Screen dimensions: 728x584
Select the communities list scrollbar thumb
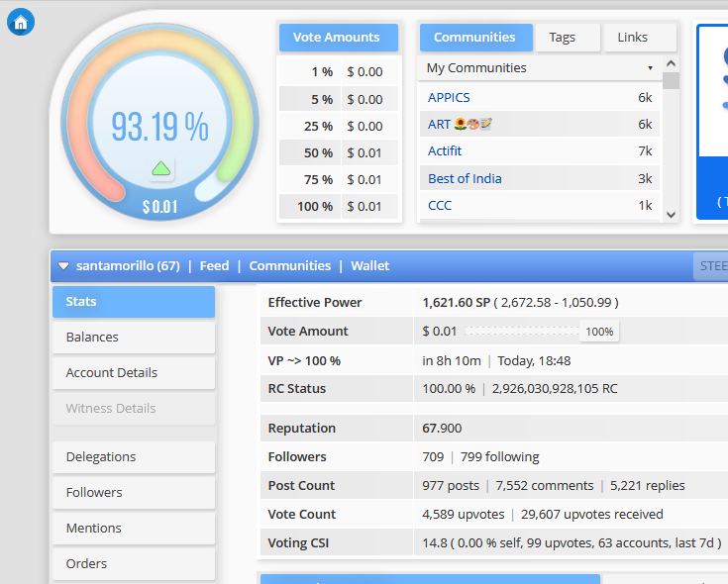tap(671, 80)
